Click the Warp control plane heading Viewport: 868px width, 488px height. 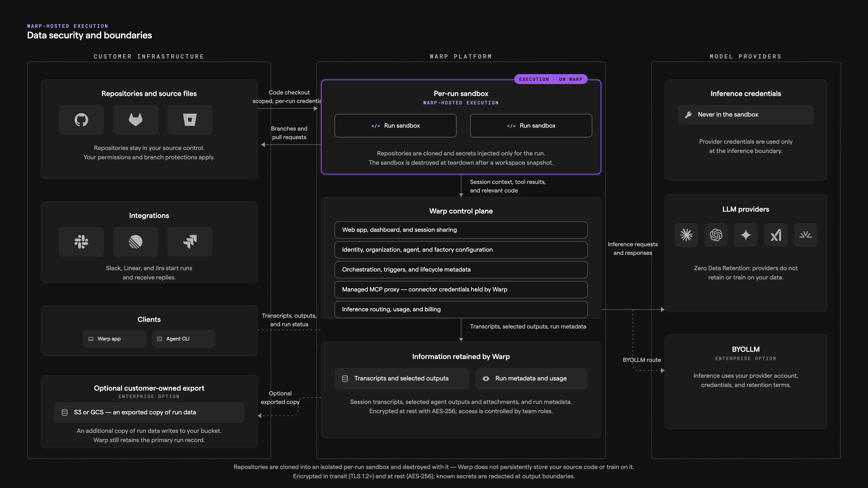coord(461,211)
